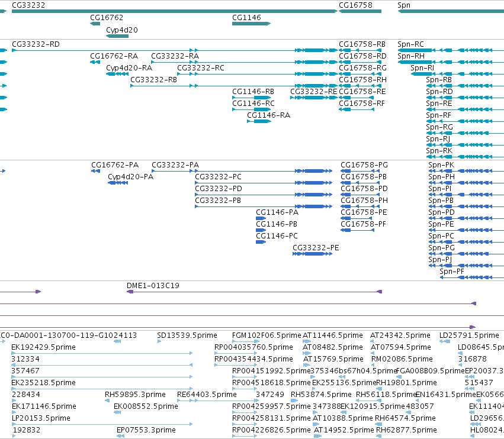Click the CG16758 gene label

coord(355,5)
